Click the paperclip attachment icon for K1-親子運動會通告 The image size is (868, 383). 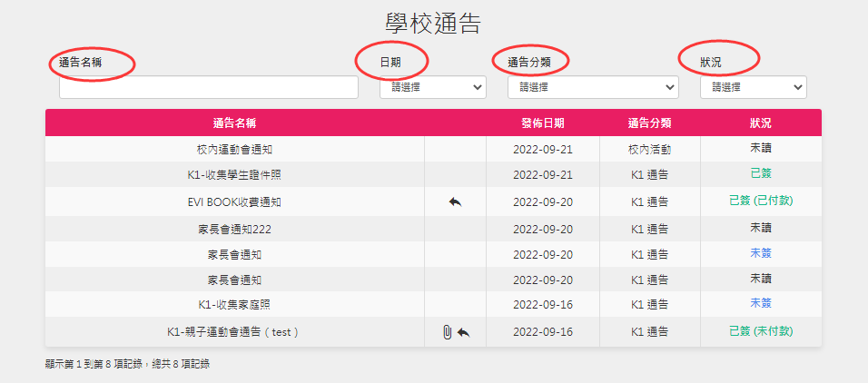[447, 332]
